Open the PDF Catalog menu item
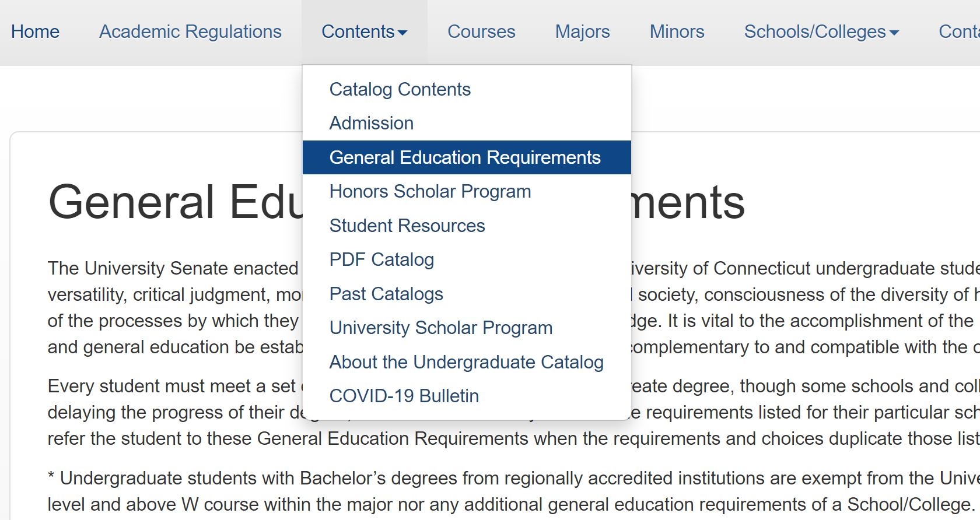The height and width of the screenshot is (520, 980). tap(381, 259)
